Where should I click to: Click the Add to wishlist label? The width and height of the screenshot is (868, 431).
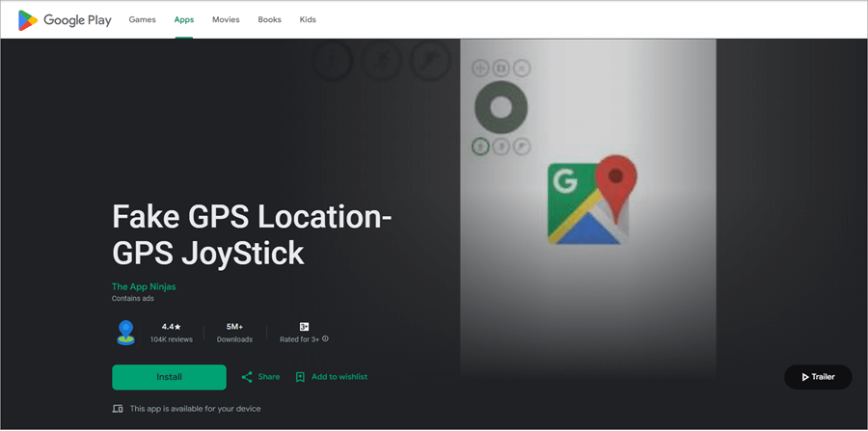pos(339,377)
